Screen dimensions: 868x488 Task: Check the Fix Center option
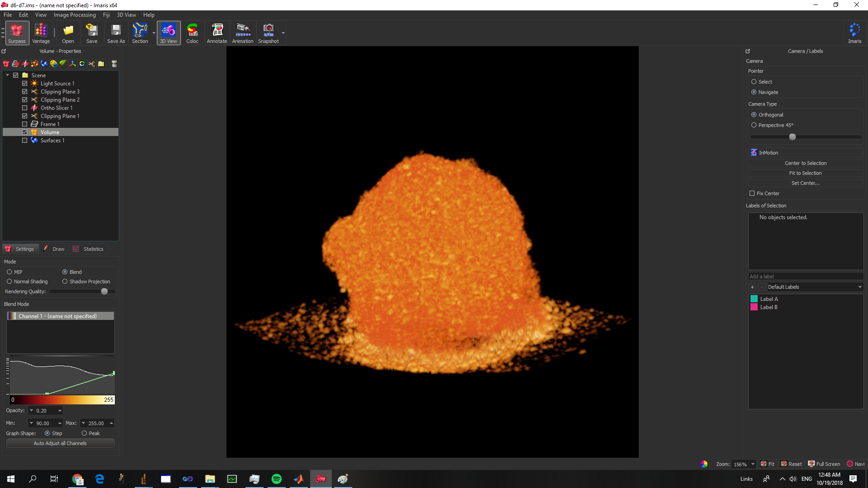752,193
